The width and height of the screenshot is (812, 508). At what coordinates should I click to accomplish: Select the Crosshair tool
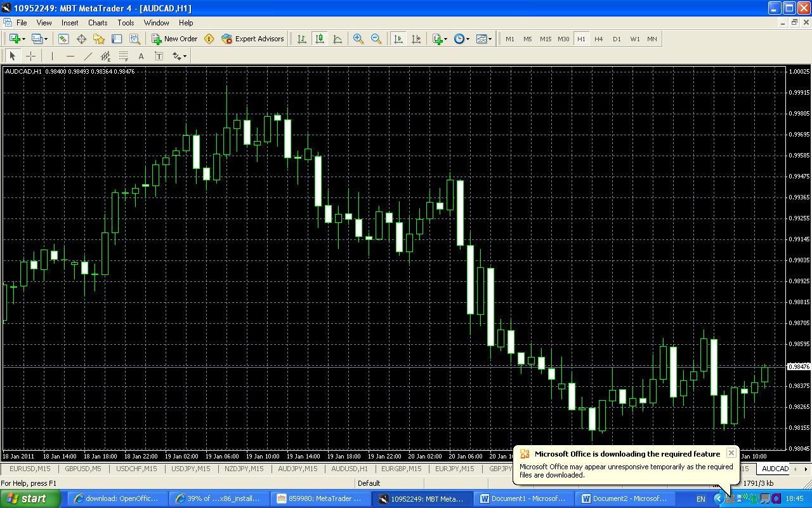pyautogui.click(x=30, y=56)
